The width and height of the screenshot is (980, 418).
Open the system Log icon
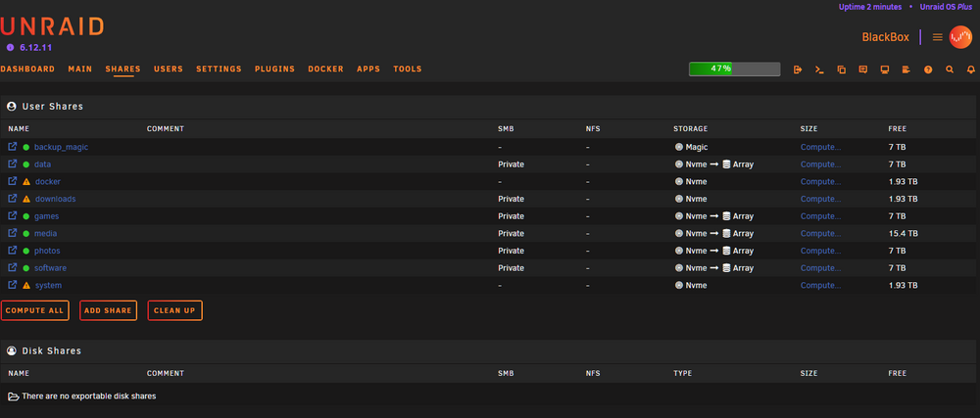906,70
